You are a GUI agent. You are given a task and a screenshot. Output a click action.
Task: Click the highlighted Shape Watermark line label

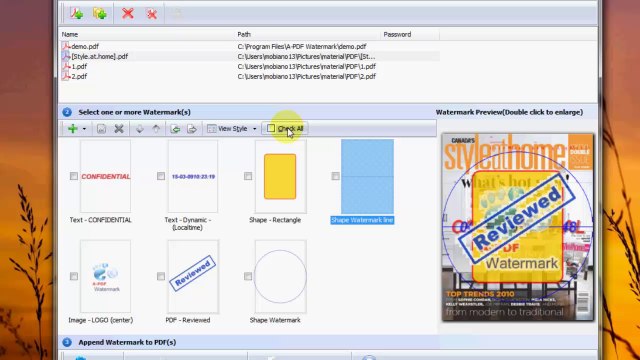pos(362,220)
